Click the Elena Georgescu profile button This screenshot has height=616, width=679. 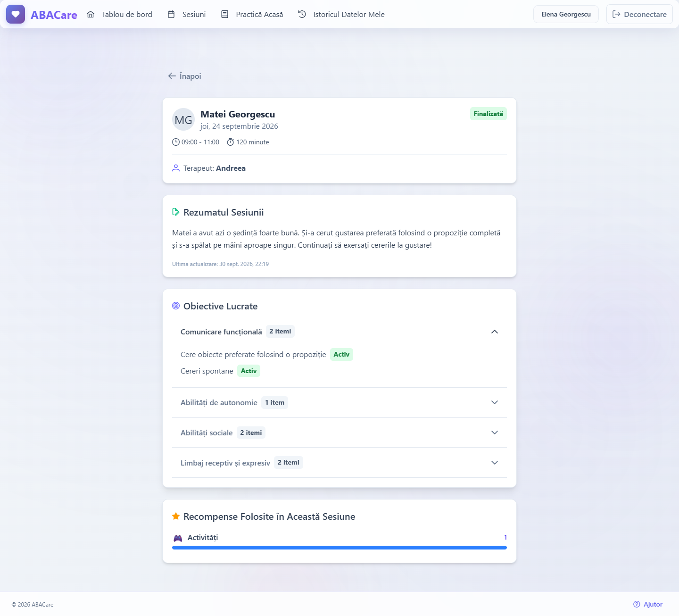coord(566,14)
